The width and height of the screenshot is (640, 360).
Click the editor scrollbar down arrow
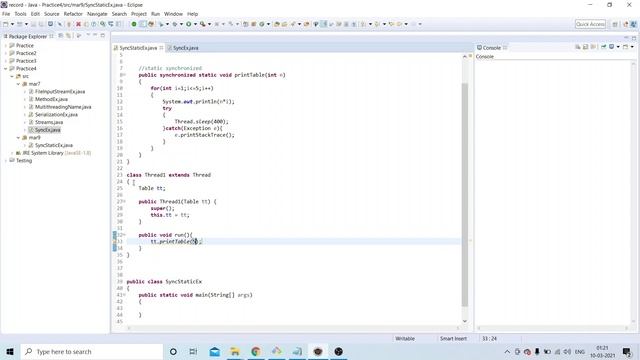(464, 322)
